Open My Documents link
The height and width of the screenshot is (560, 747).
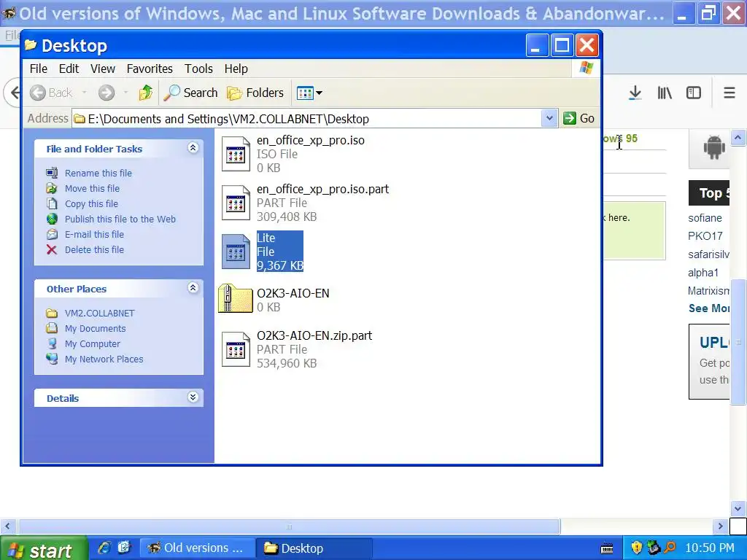coord(96,328)
